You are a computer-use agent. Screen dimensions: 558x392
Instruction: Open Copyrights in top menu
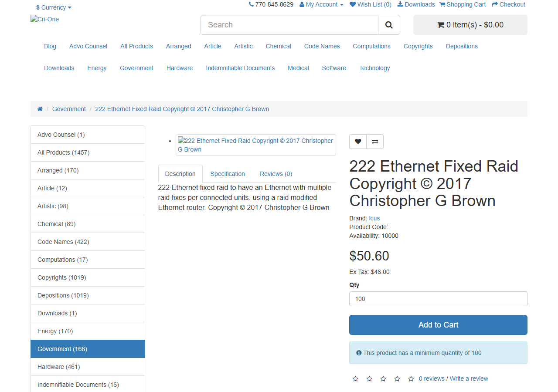pyautogui.click(x=418, y=46)
